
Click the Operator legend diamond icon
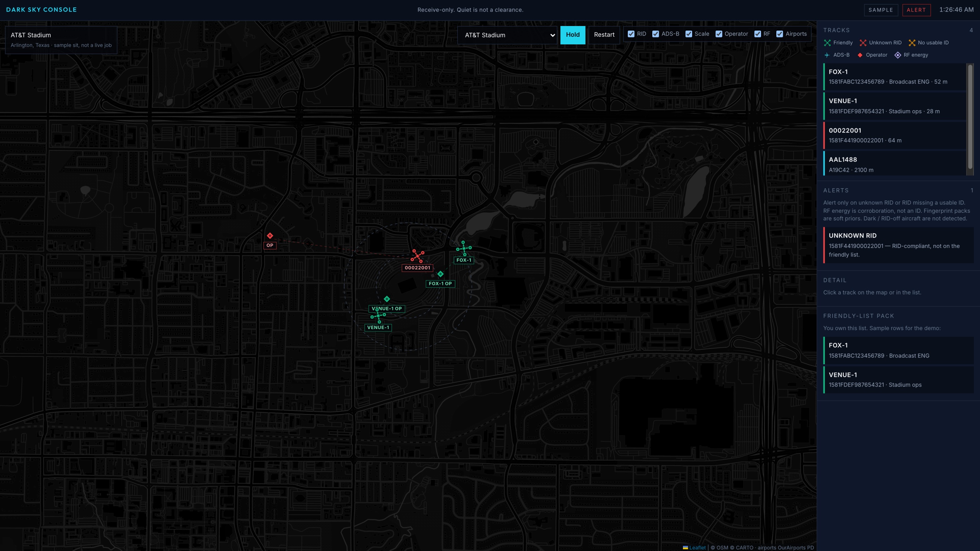click(860, 55)
